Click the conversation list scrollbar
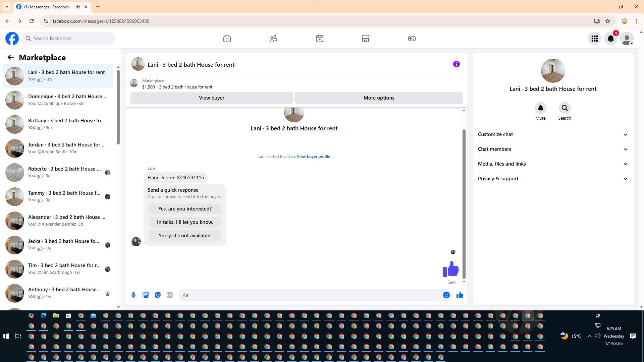The height and width of the screenshot is (362, 644). point(118,107)
